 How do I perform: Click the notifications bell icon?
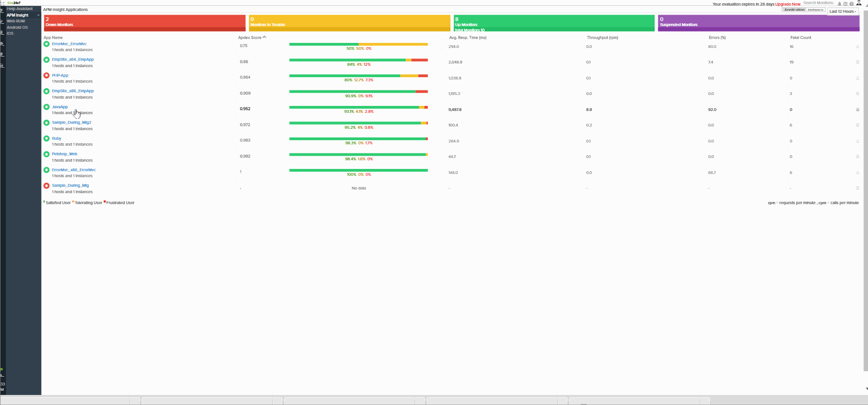839,4
